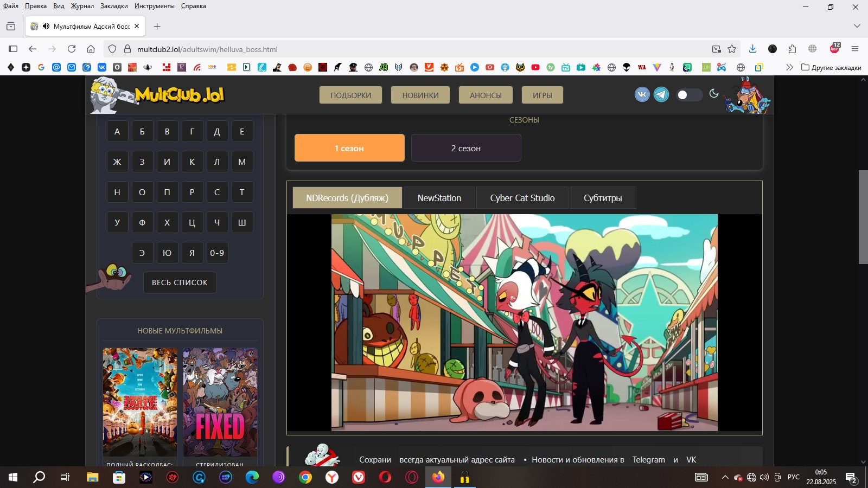Open the Telegram icon in site header
This screenshot has height=488, width=868.
(661, 94)
